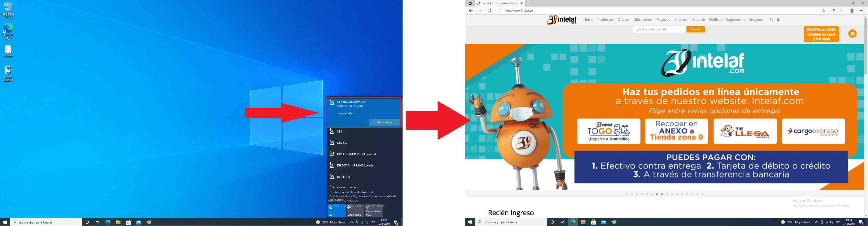Screen dimensions: 868x226
Task: Focus the ¿Qué estas buscando? search field
Action: [x=659, y=30]
